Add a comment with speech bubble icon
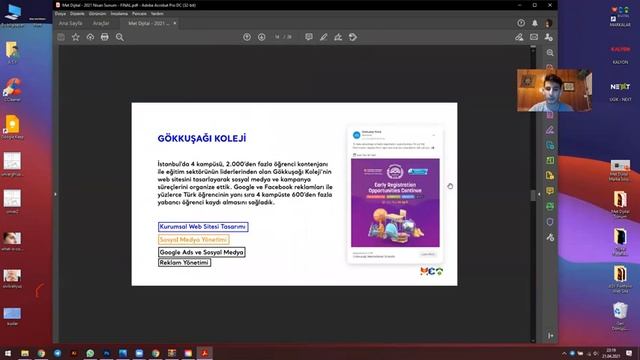The height and width of the screenshot is (360, 640). click(x=309, y=37)
